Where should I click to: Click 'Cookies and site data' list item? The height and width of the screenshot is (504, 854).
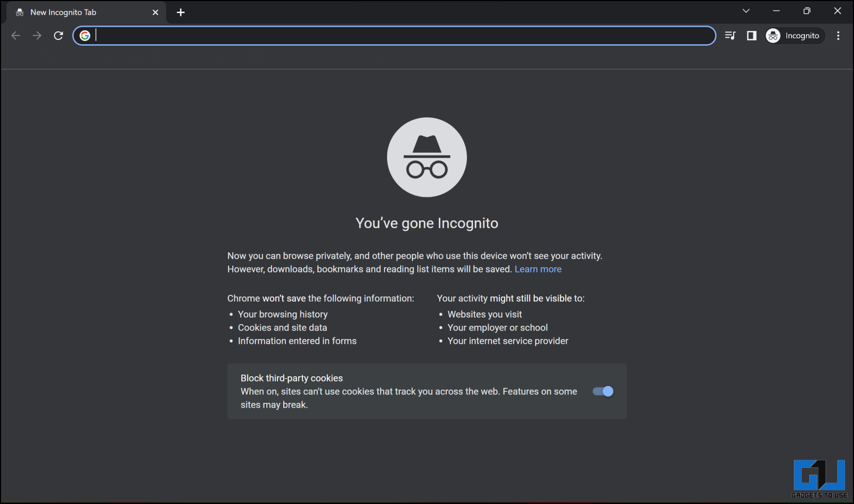[282, 328]
